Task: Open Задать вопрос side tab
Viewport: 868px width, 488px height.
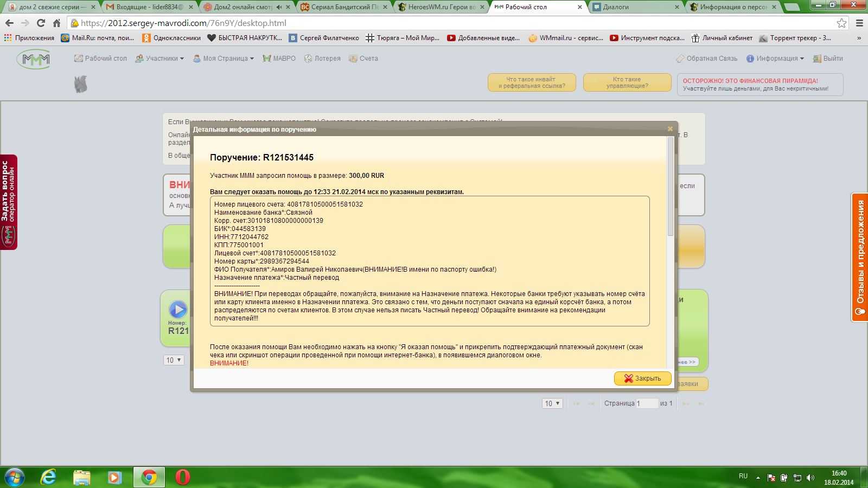Action: (x=9, y=202)
